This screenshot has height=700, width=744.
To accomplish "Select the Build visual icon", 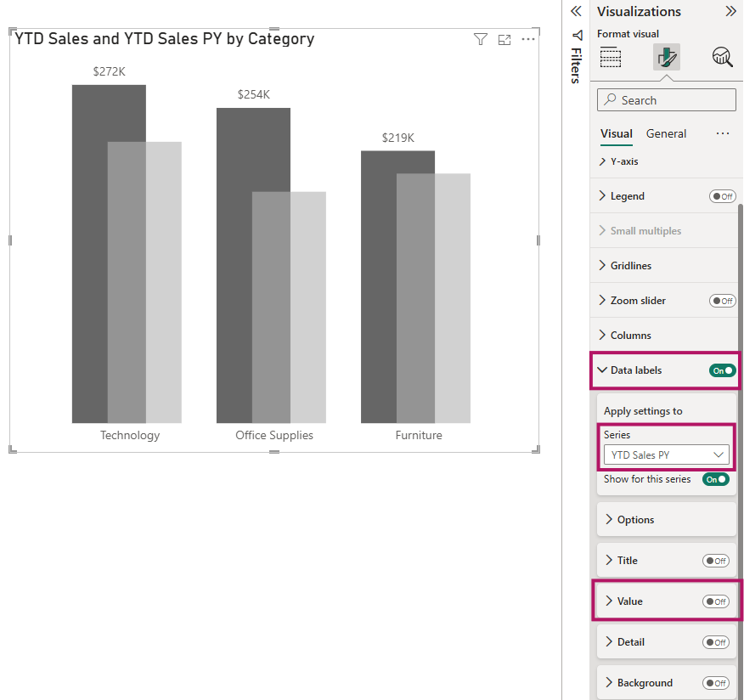I will 611,58.
